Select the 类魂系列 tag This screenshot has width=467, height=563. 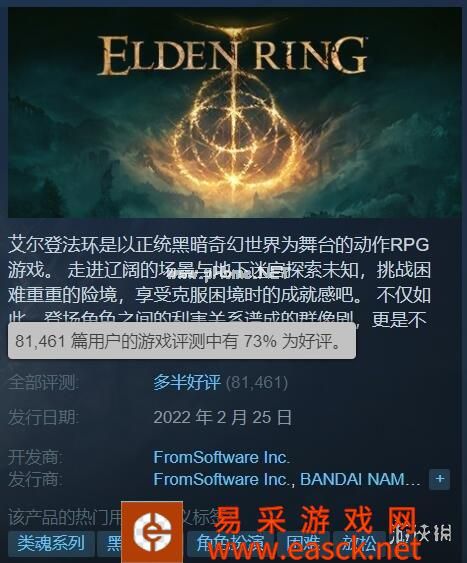[x=51, y=543]
